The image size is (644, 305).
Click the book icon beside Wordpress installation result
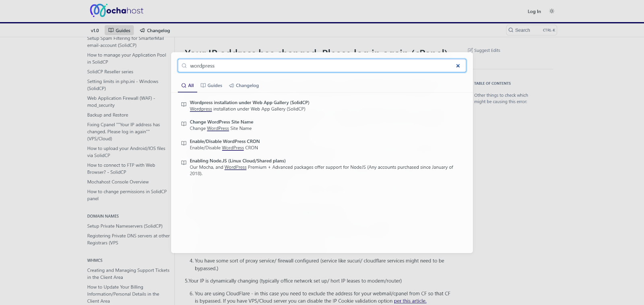point(184,104)
